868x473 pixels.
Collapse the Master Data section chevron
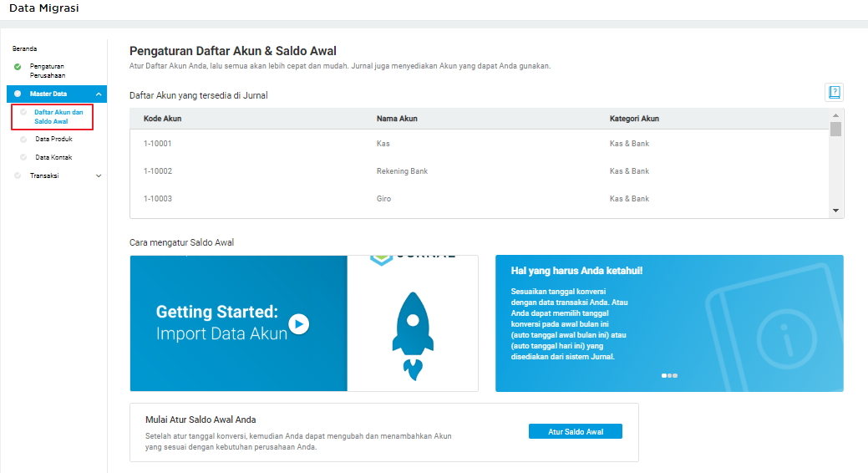pyautogui.click(x=99, y=94)
